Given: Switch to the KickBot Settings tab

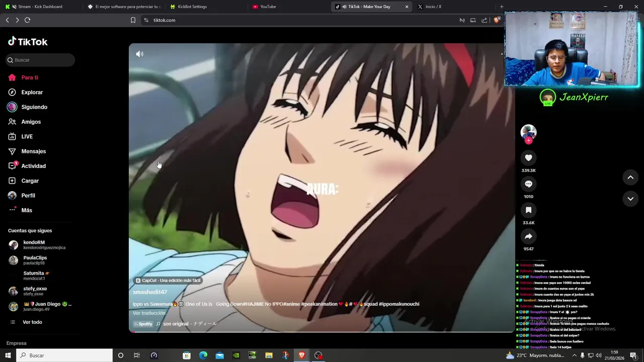Looking at the screenshot, I should pos(206,7).
